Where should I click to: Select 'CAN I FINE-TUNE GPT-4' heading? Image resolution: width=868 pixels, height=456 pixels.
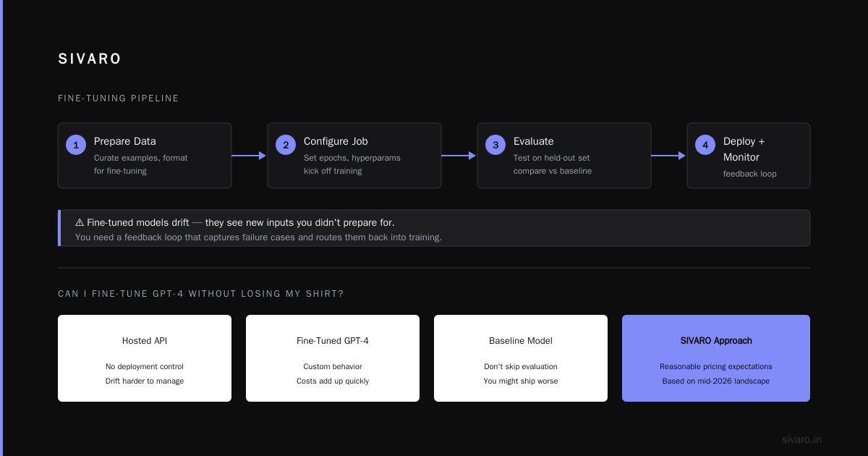pyautogui.click(x=201, y=294)
